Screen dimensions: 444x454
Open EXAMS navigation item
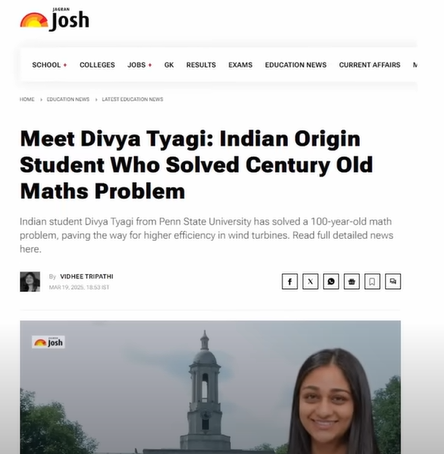tap(240, 65)
